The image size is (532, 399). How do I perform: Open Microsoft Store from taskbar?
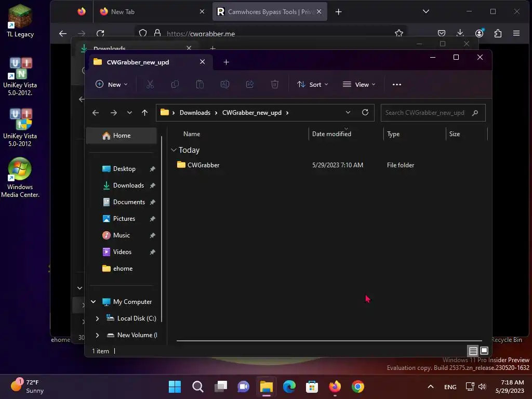pyautogui.click(x=312, y=387)
